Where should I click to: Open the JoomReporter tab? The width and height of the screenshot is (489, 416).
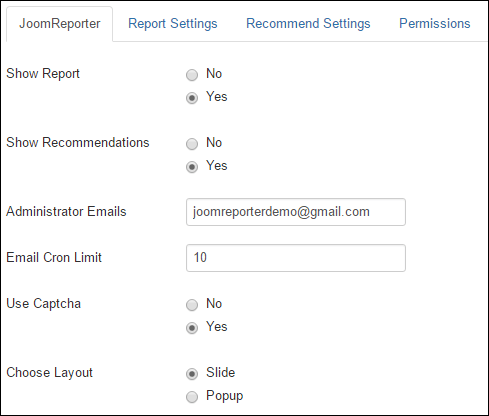(x=60, y=24)
